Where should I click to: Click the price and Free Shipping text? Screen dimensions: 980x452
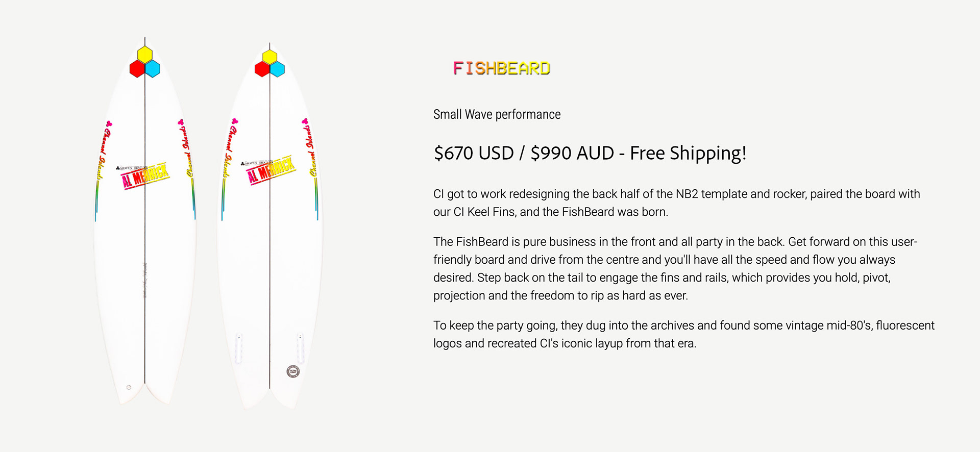point(590,154)
